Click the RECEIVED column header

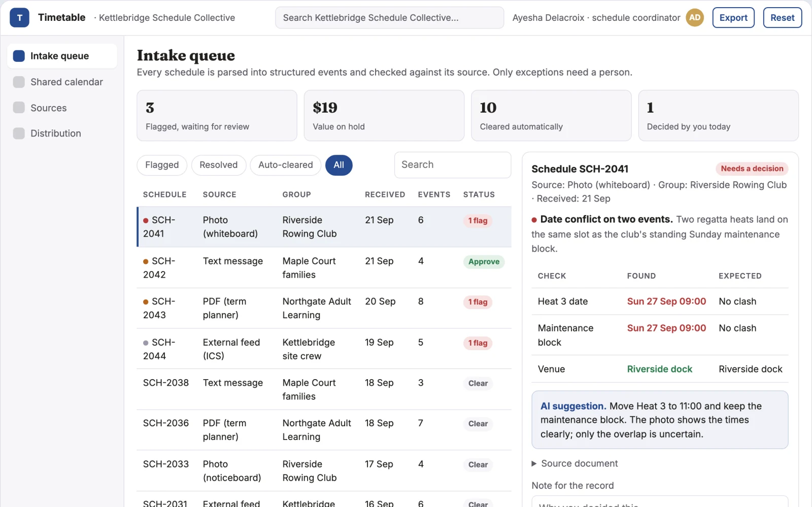click(x=385, y=194)
